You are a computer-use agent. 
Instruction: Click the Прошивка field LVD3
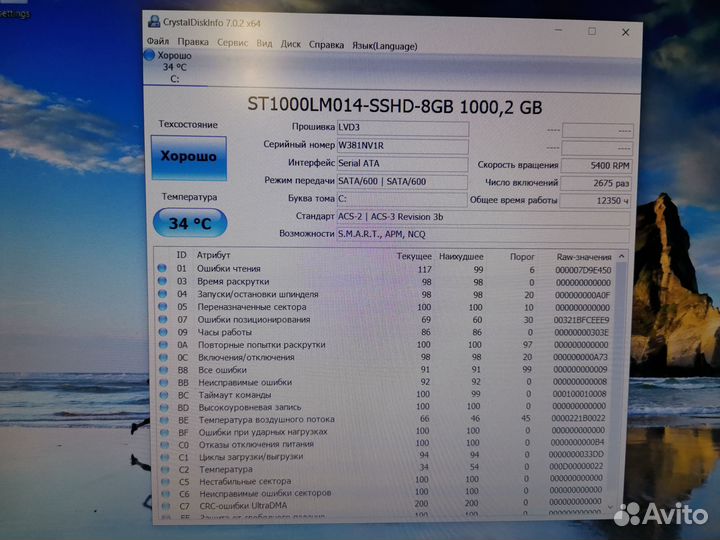403,128
